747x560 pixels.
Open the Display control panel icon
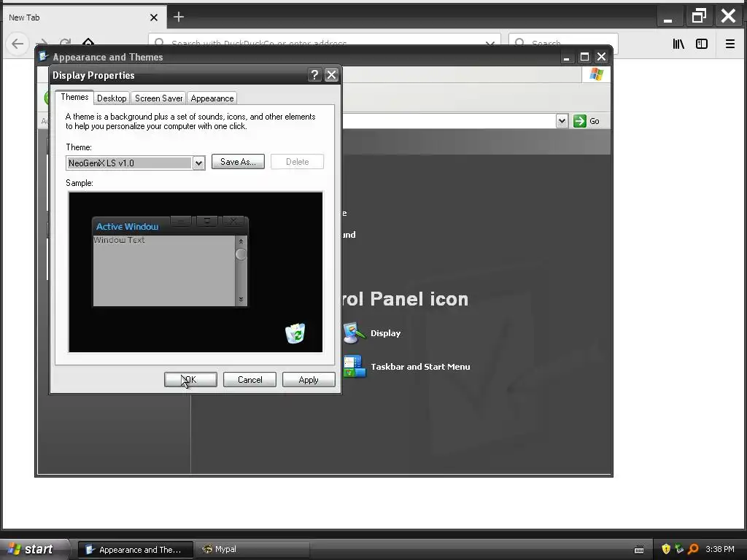pos(354,332)
